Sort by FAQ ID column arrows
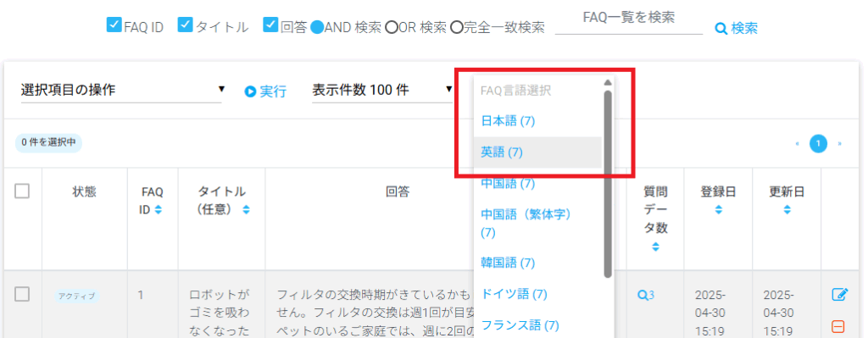868x338 pixels. 158,210
